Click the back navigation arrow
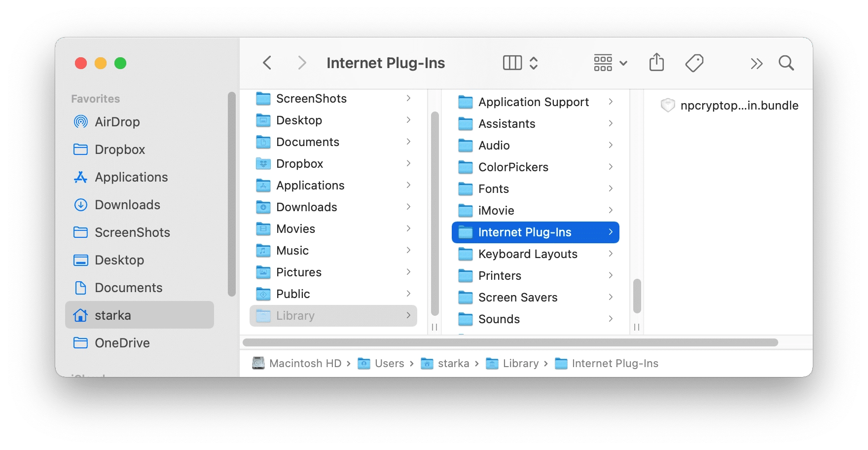The width and height of the screenshot is (868, 450). [267, 63]
